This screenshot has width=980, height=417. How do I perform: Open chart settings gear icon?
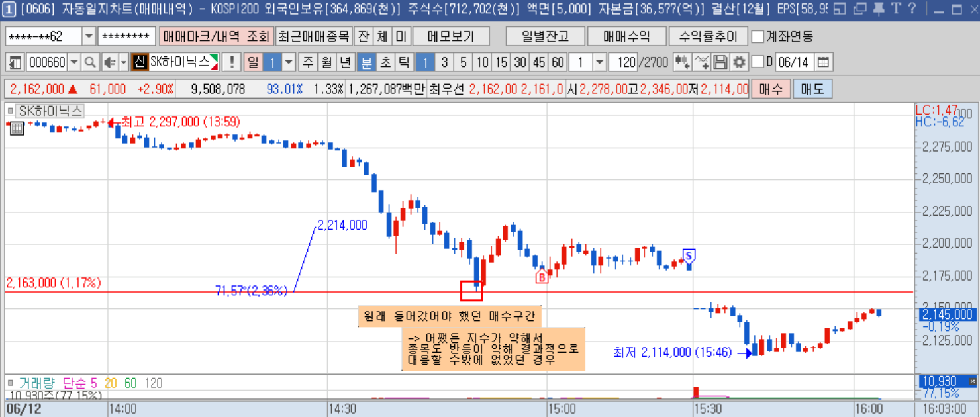click(739, 63)
